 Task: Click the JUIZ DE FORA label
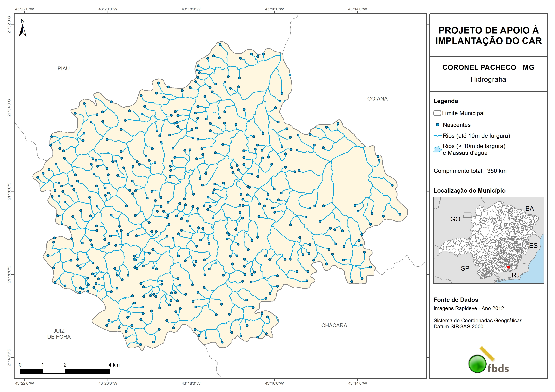coord(59,334)
